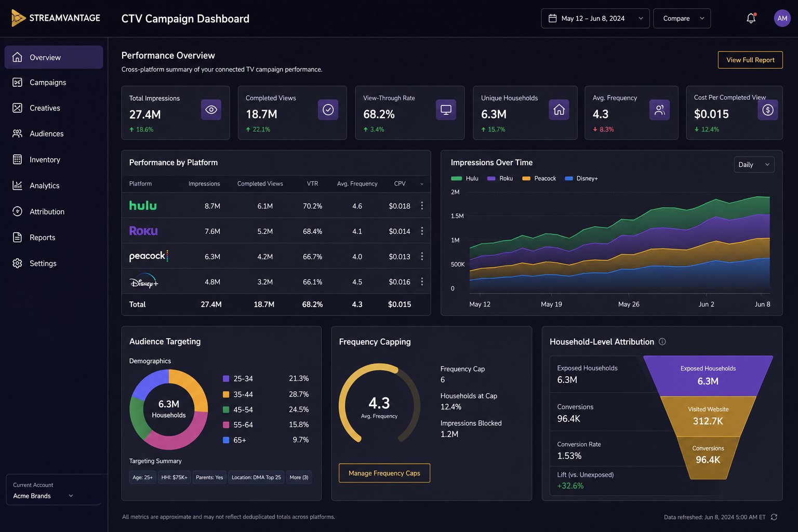Click the 45-54 green legend swatch
This screenshot has width=798, height=532.
tap(226, 409)
